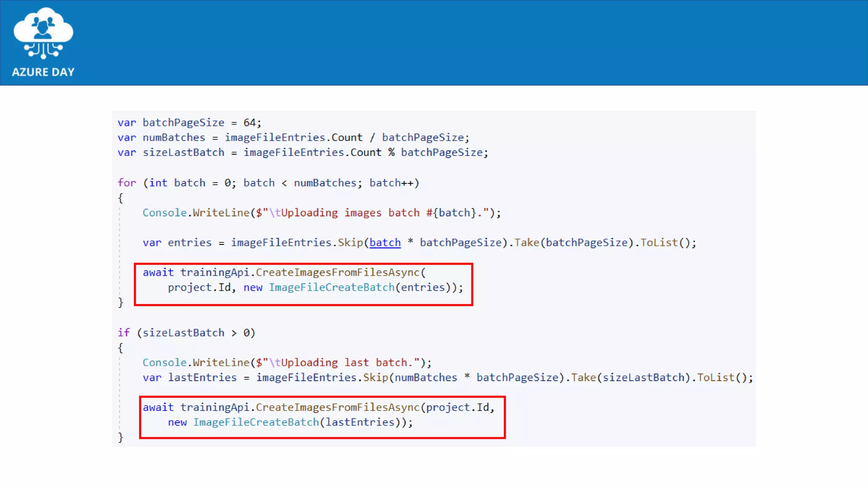
Task: Click the numBatches variable declaration line
Action: click(292, 138)
